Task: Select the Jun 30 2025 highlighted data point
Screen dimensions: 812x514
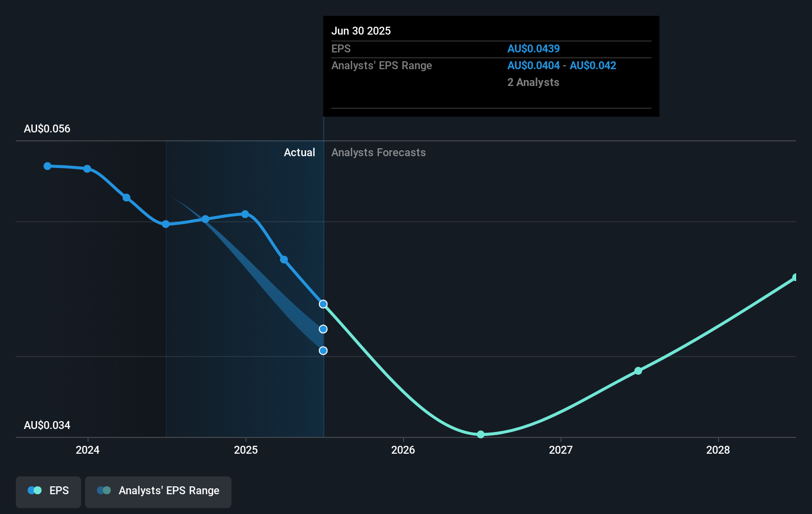Action: coord(323,304)
